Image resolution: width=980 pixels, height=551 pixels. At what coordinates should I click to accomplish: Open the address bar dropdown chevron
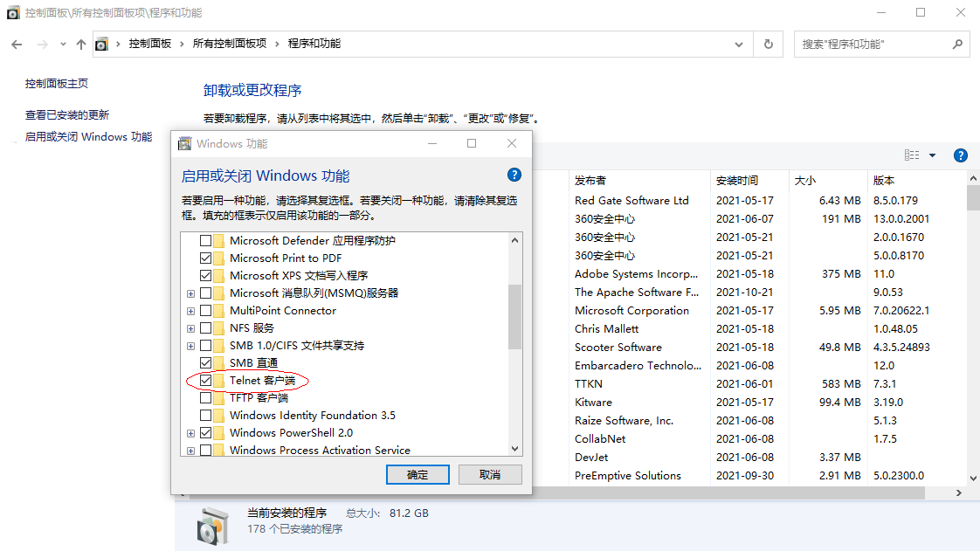coord(737,44)
